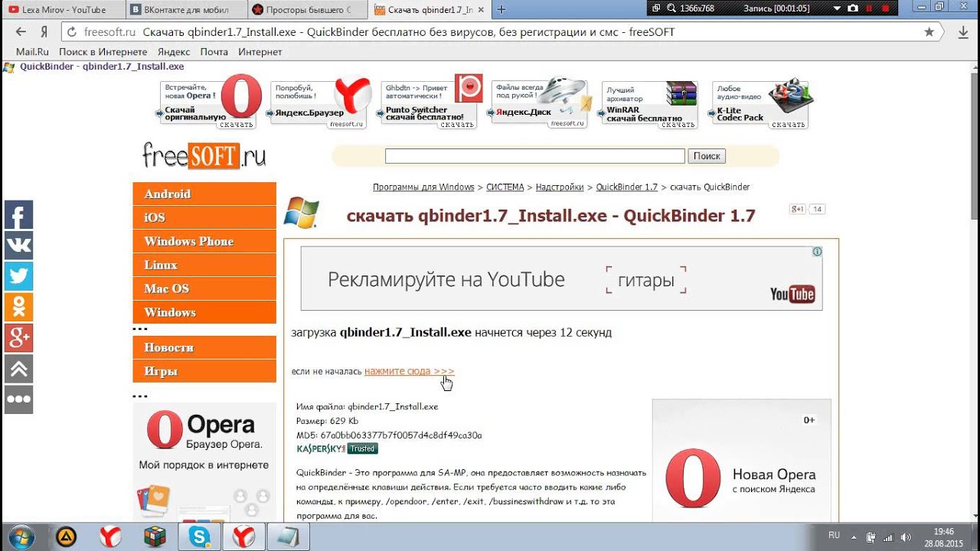The width and height of the screenshot is (980, 551).
Task: Click the scroll-to-top double arrow icon
Action: tap(18, 368)
